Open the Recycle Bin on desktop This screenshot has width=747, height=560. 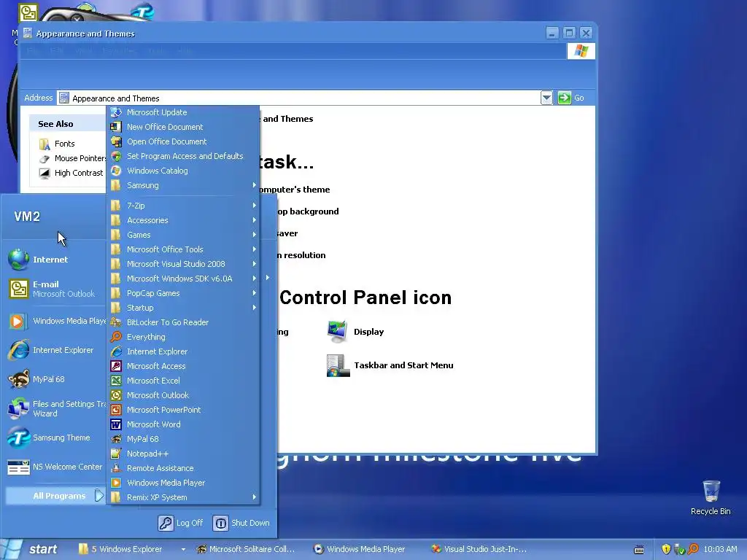point(711,497)
